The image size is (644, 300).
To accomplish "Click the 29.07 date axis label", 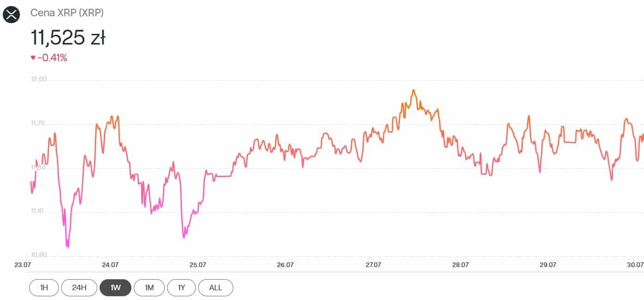I will 548,265.
